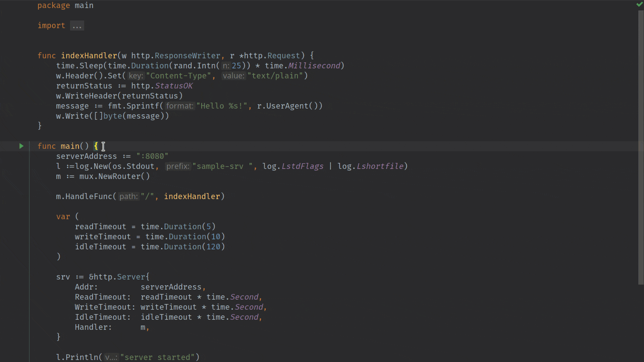
Task: Click the green inspections checkmark
Action: click(x=639, y=4)
